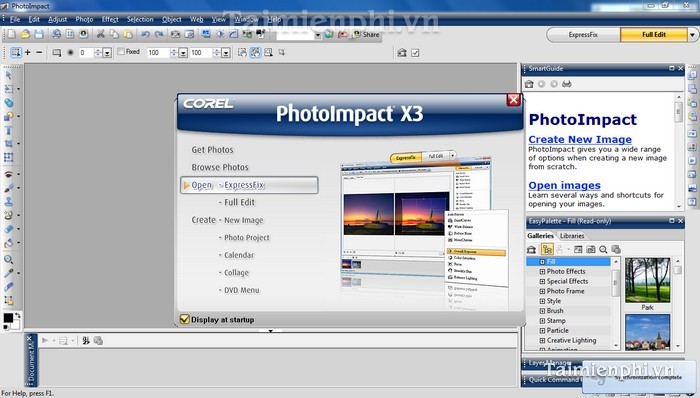
Task: Expand the Photo Effects gallery
Action: tap(542, 271)
